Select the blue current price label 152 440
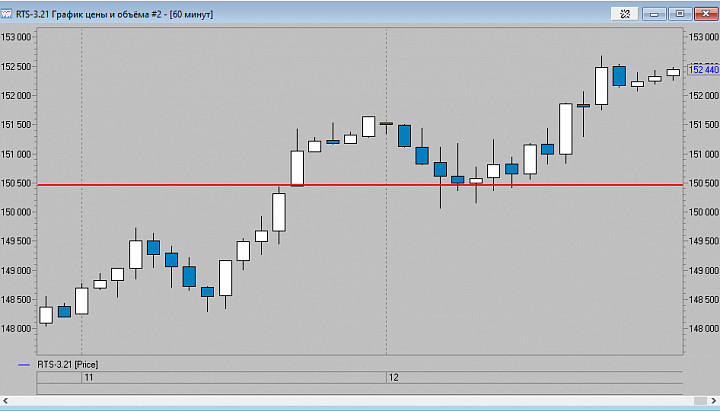This screenshot has width=720, height=411. click(x=703, y=70)
